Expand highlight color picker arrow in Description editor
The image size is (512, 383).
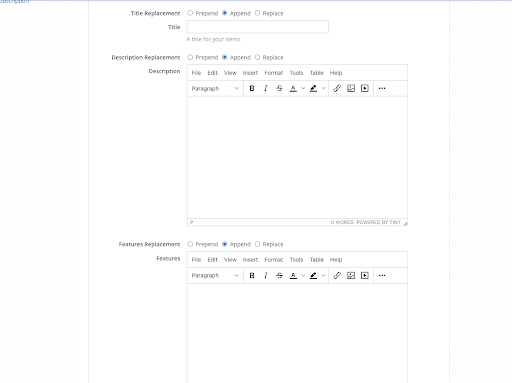tap(323, 88)
